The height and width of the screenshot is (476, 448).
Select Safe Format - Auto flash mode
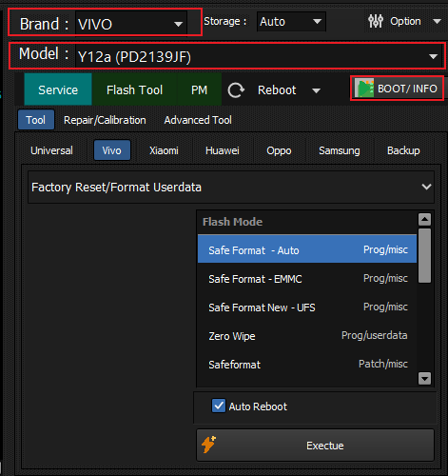[307, 248]
